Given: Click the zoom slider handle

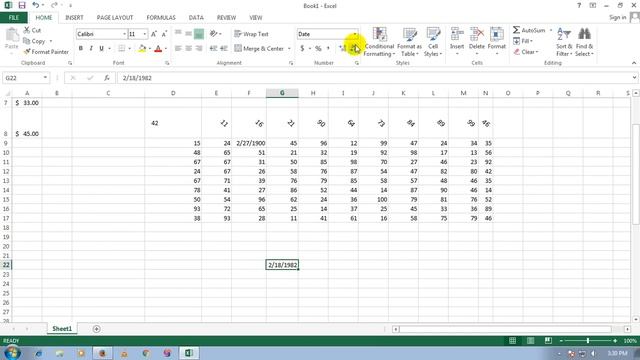Looking at the screenshot, I should [588, 340].
